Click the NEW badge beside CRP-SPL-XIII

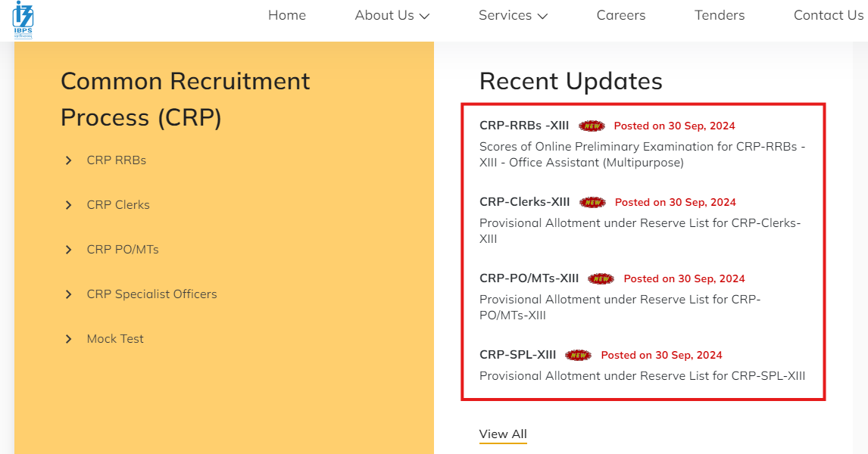tap(578, 355)
